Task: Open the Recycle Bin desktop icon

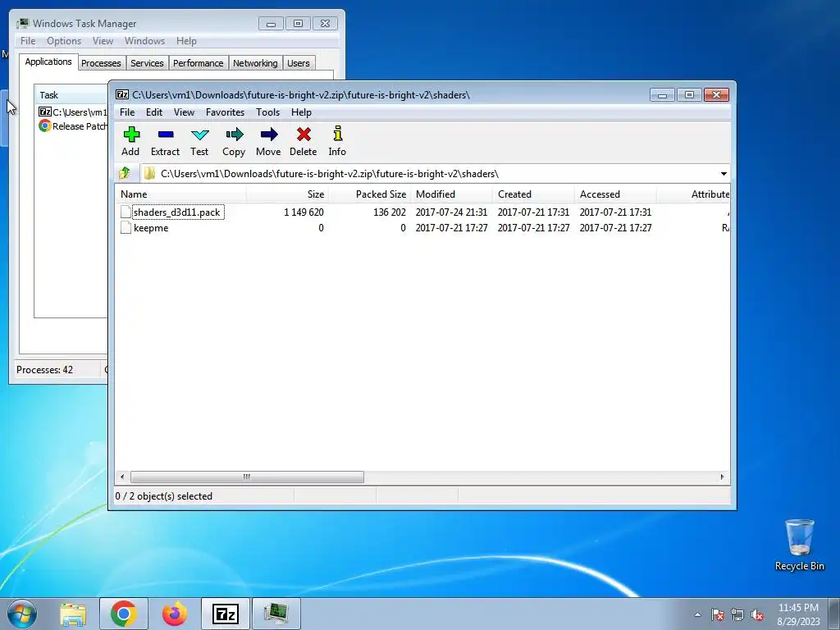Action: [799, 545]
